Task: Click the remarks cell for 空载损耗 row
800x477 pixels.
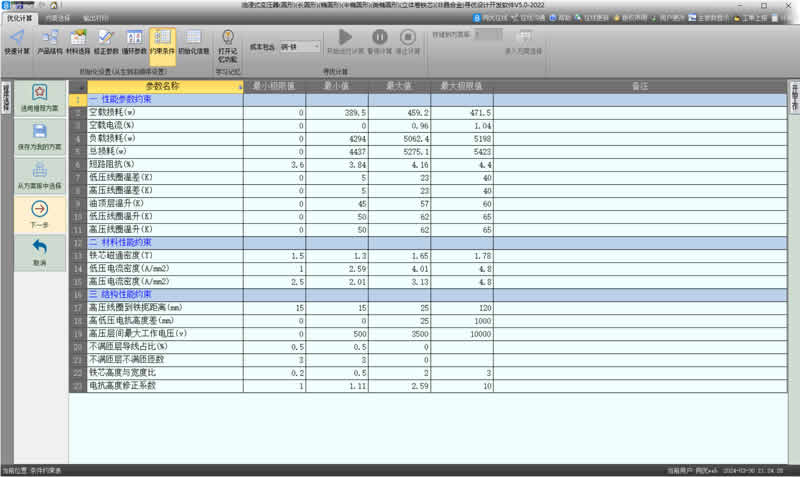Action: coord(640,113)
